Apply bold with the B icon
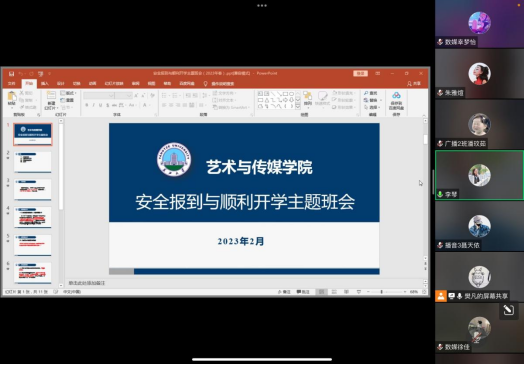 [86, 105]
